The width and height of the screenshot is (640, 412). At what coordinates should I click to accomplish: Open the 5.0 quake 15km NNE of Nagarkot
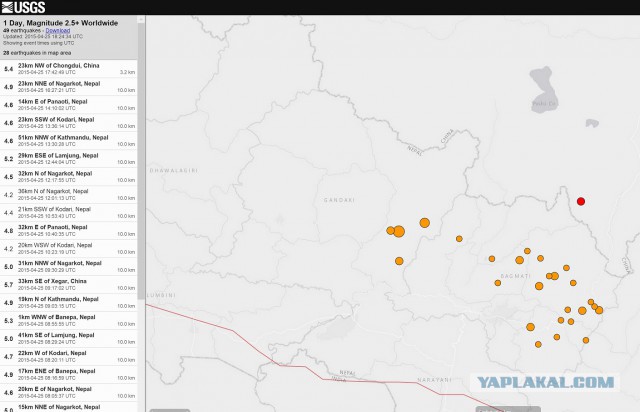(x=69, y=407)
